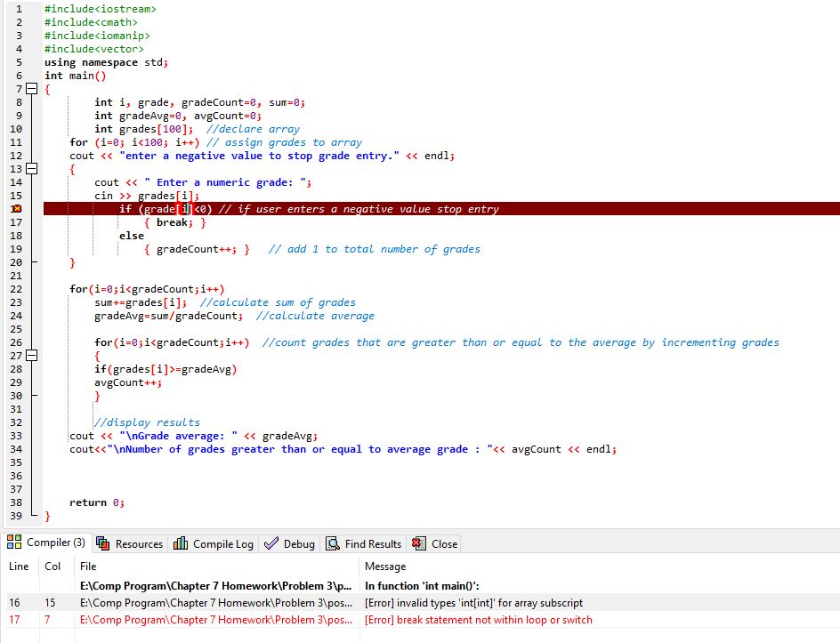The image size is (840, 643).
Task: Collapse the main function block at line 7
Action: (x=29, y=89)
